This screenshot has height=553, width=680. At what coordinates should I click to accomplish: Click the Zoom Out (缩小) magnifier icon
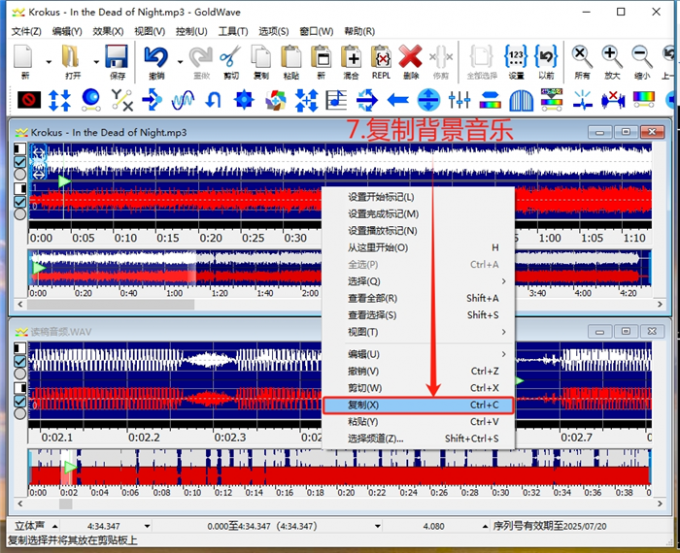[642, 57]
